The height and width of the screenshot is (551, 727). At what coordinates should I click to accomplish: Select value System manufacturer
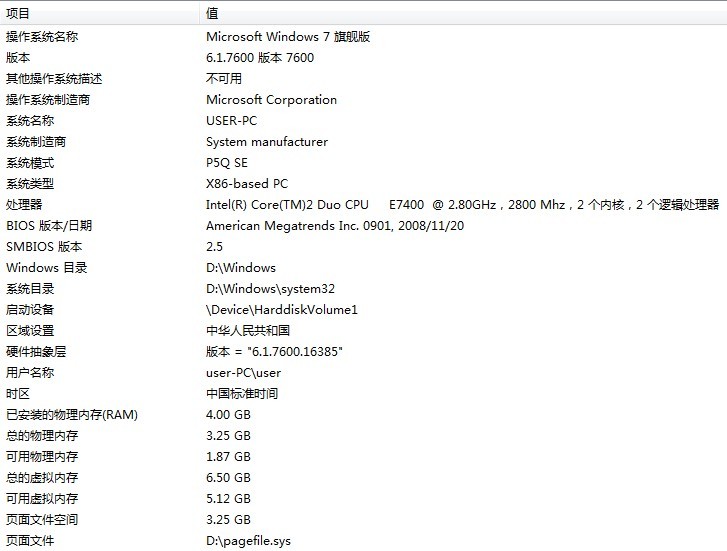point(267,142)
